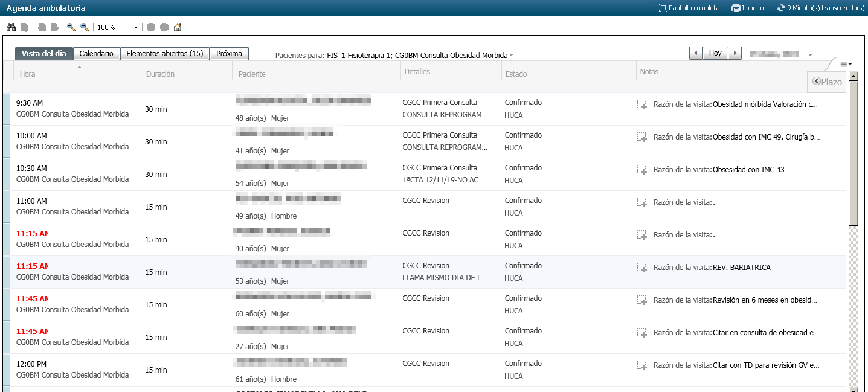This screenshot has width=868, height=392.
Task: Select the Próxima tab
Action: point(229,54)
